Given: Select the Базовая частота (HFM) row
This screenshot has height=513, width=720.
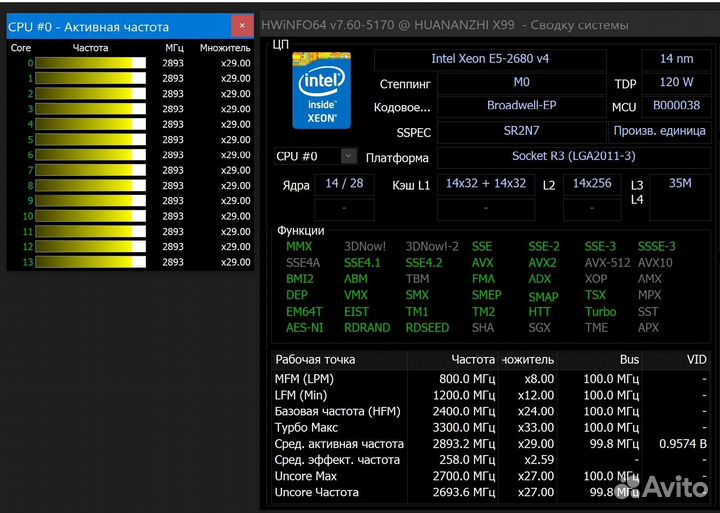Looking at the screenshot, I should pyautogui.click(x=490, y=412).
